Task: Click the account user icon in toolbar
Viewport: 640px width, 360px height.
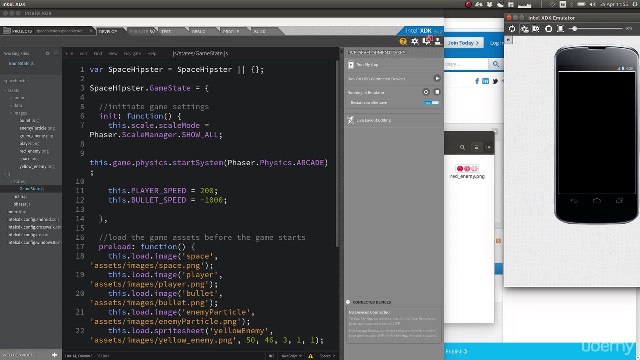Action: pyautogui.click(x=438, y=41)
